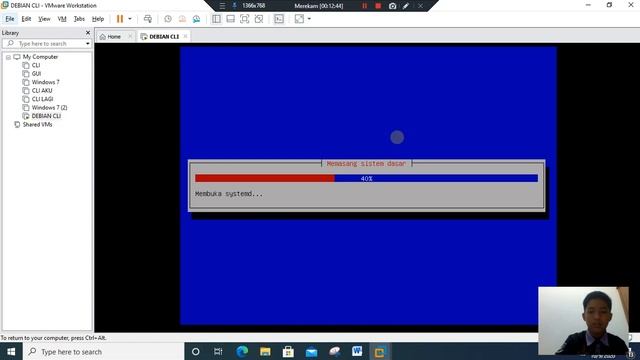Click the 'Memasang sistem dasar' dialog title
This screenshot has width=640, height=360.
click(366, 163)
